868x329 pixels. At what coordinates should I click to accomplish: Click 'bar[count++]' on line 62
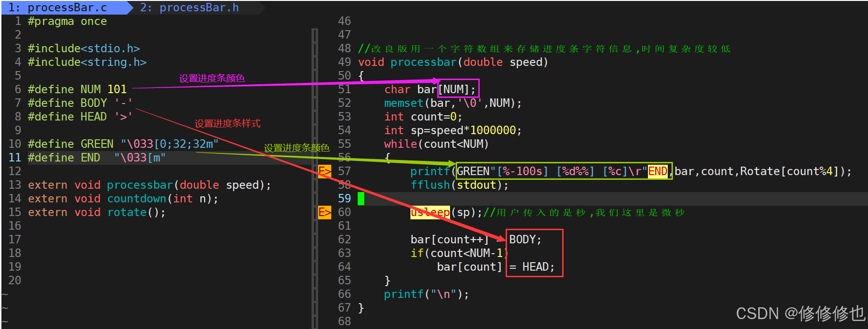coord(450,240)
